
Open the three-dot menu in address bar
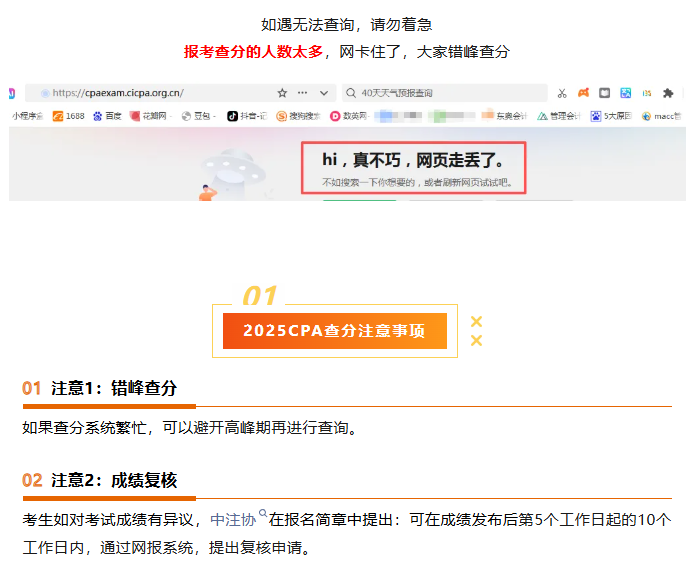pyautogui.click(x=303, y=93)
